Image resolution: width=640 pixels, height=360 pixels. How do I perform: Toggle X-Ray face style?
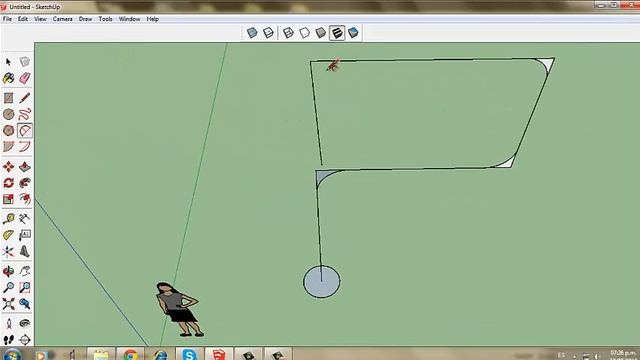point(252,33)
